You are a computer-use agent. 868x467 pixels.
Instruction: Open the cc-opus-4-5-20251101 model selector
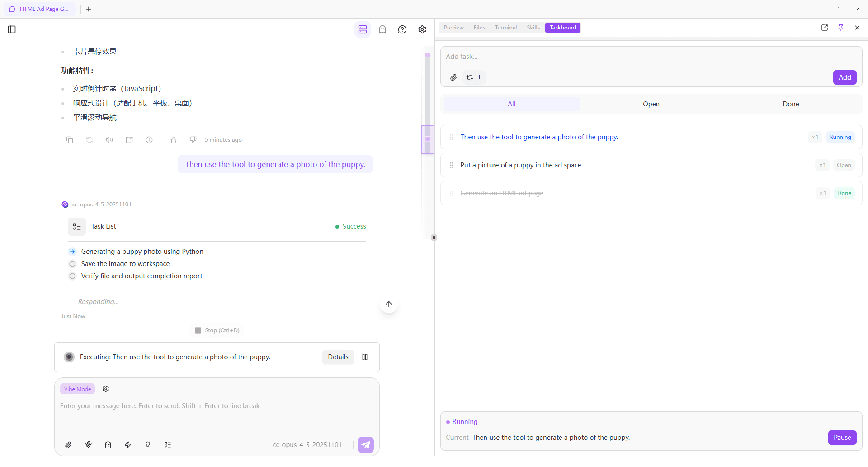click(x=307, y=445)
